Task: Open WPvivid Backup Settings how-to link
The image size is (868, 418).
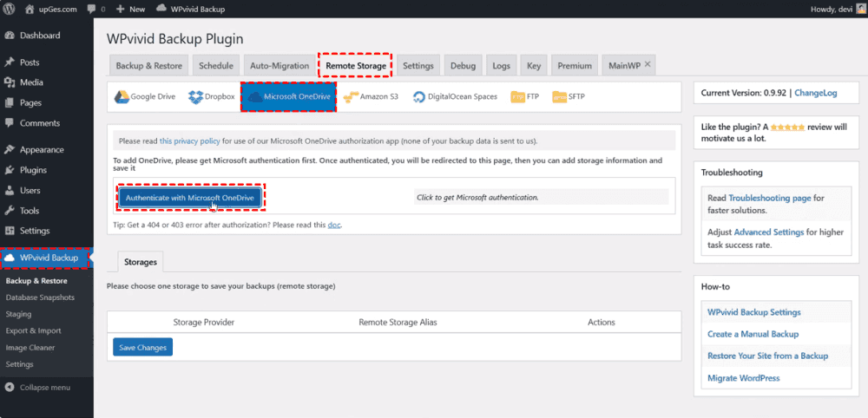Action: click(754, 312)
